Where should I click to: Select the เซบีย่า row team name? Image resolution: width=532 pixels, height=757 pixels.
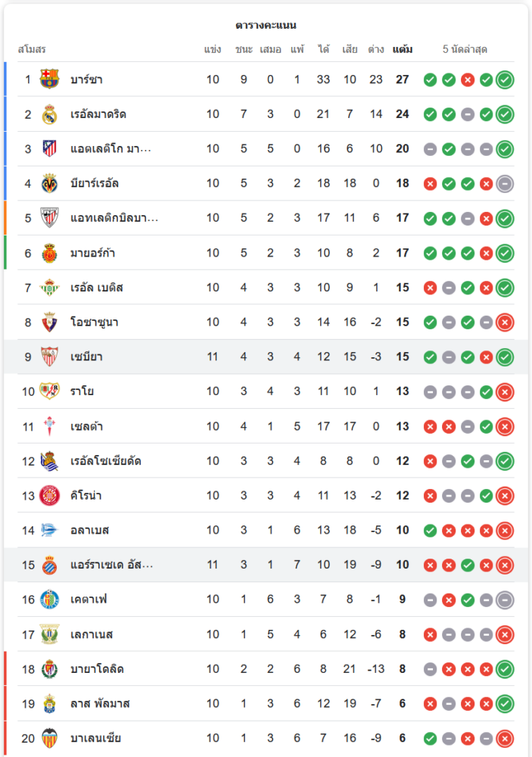pyautogui.click(x=86, y=357)
